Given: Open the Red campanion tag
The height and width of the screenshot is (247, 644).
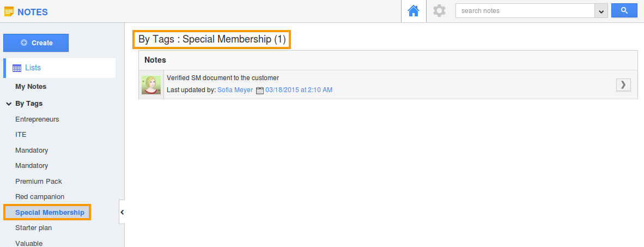Looking at the screenshot, I should [x=40, y=197].
